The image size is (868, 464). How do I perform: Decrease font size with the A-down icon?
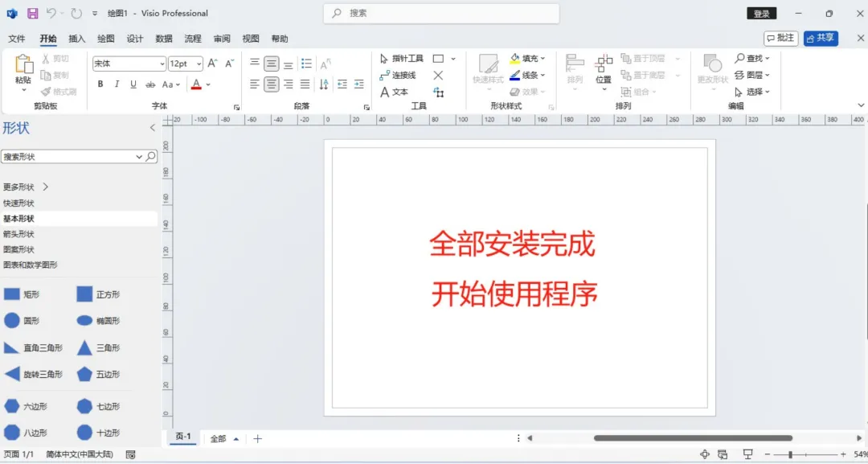pyautogui.click(x=229, y=64)
